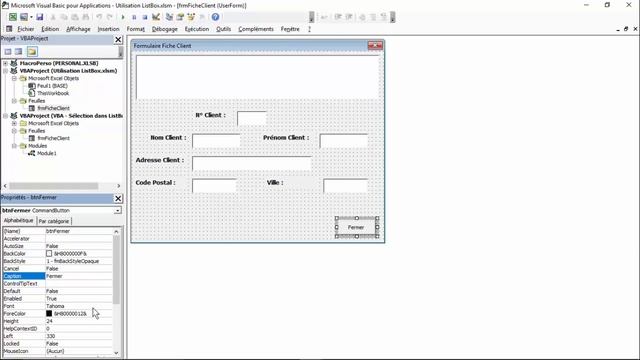Screen dimensions: 640x360
Task: Click the ForeColor black swatch
Action: click(49, 314)
